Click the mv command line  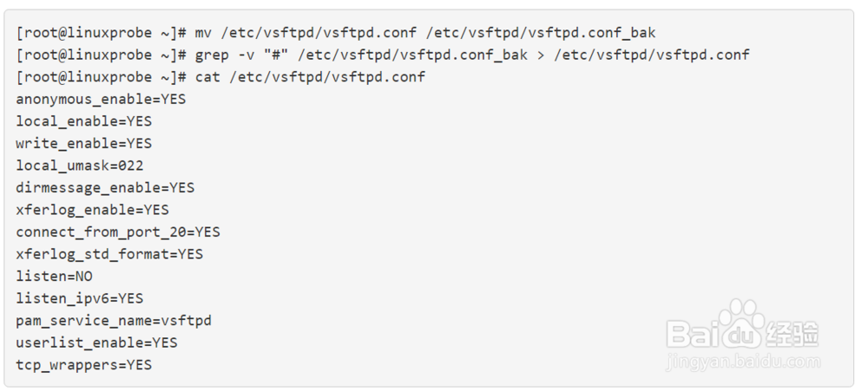point(335,33)
